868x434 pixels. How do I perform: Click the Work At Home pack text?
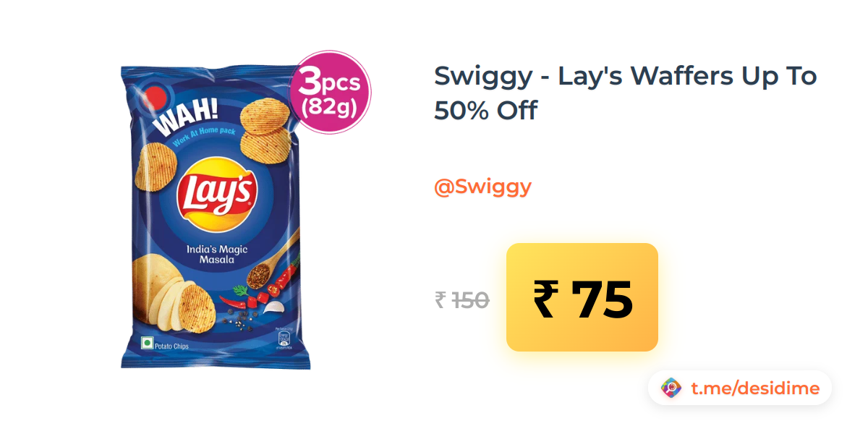pyautogui.click(x=203, y=137)
